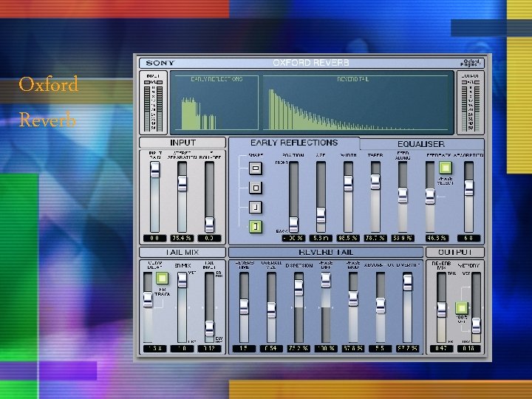The width and height of the screenshot is (532, 399).
Task: Click the active green bracket shape button
Action: pyautogui.click(x=256, y=226)
